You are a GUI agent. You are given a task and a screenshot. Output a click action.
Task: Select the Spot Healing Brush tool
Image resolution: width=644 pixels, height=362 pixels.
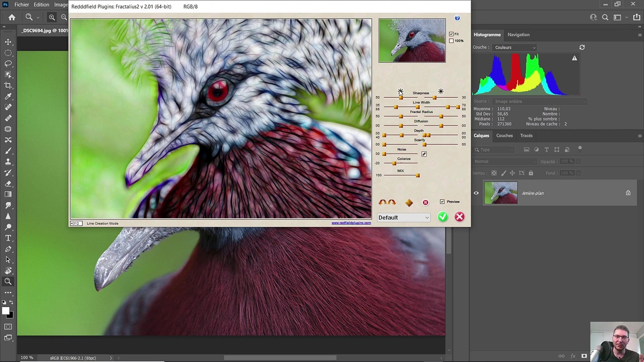coord(8,107)
